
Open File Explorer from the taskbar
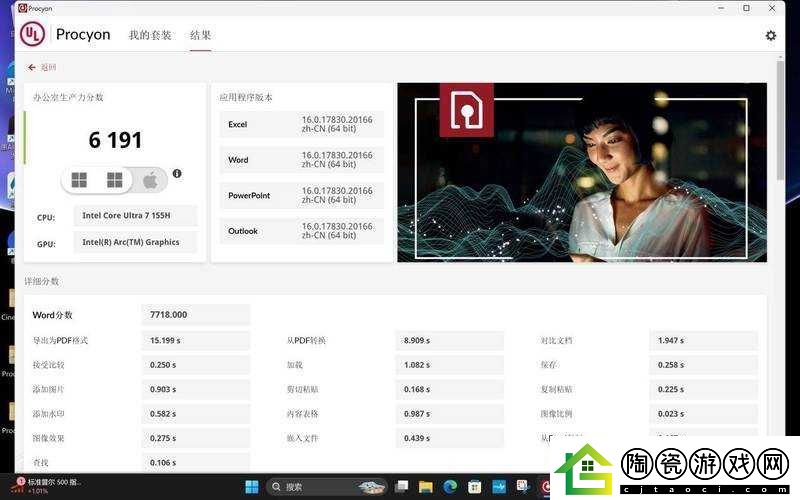tap(426, 487)
